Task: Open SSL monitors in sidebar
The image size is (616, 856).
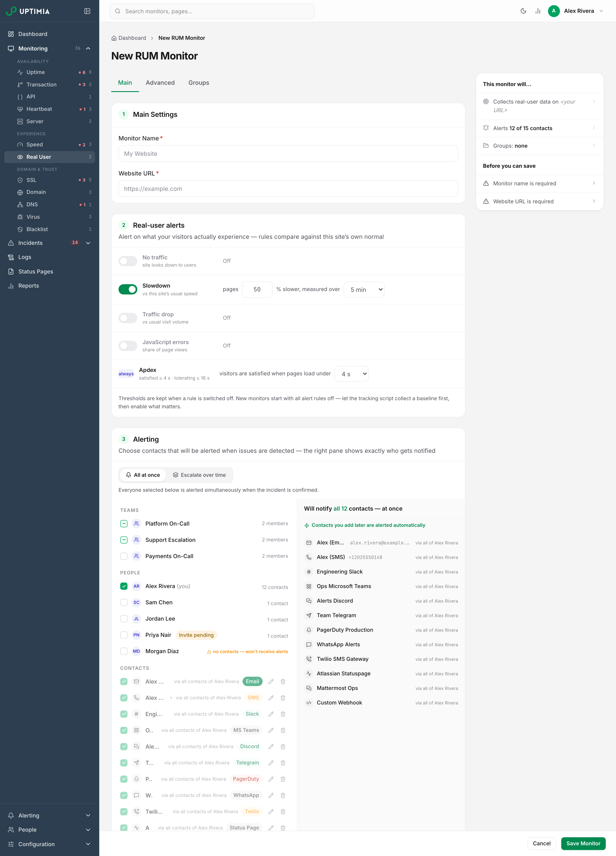Action: point(49,180)
